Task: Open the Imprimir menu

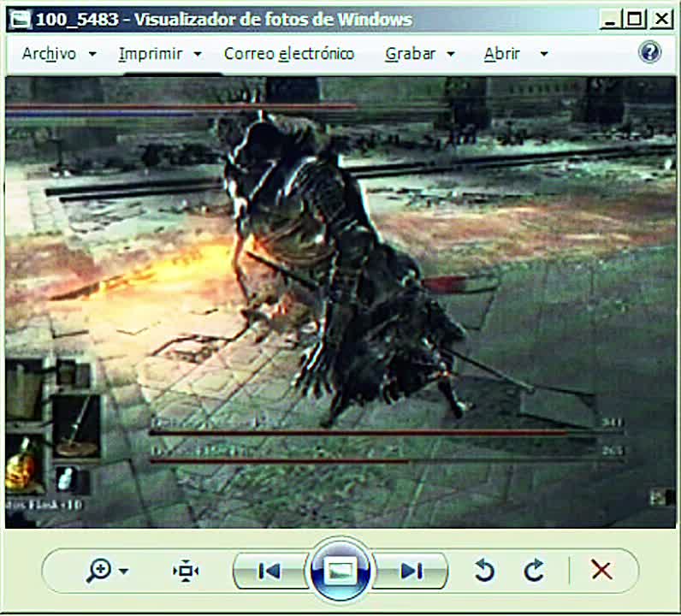Action: point(151,54)
